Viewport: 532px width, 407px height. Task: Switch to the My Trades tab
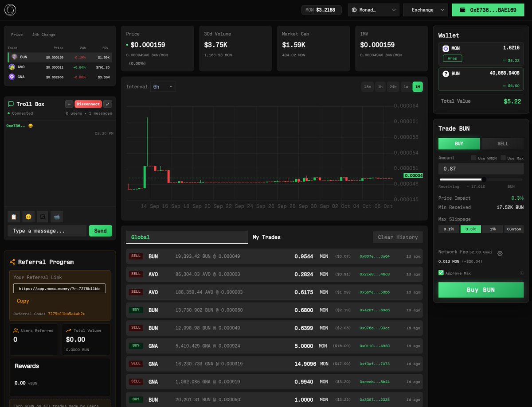click(266, 237)
